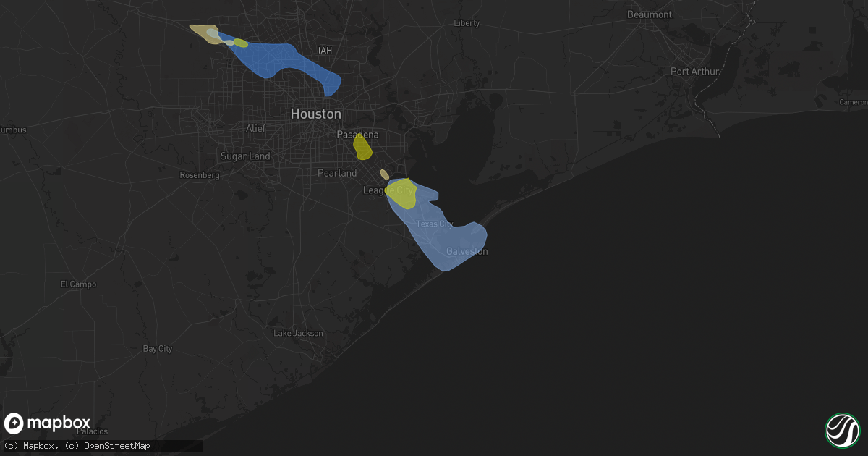Viewport: 868px width, 456px height.
Task: Click the Sugar Land map label
Action: pyautogui.click(x=245, y=156)
